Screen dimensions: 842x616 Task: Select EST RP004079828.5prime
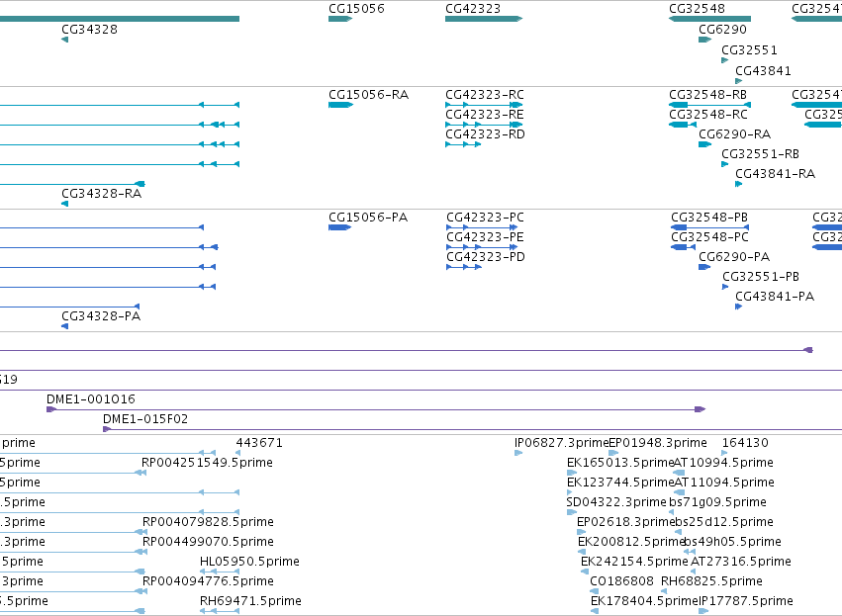pyautogui.click(x=208, y=523)
